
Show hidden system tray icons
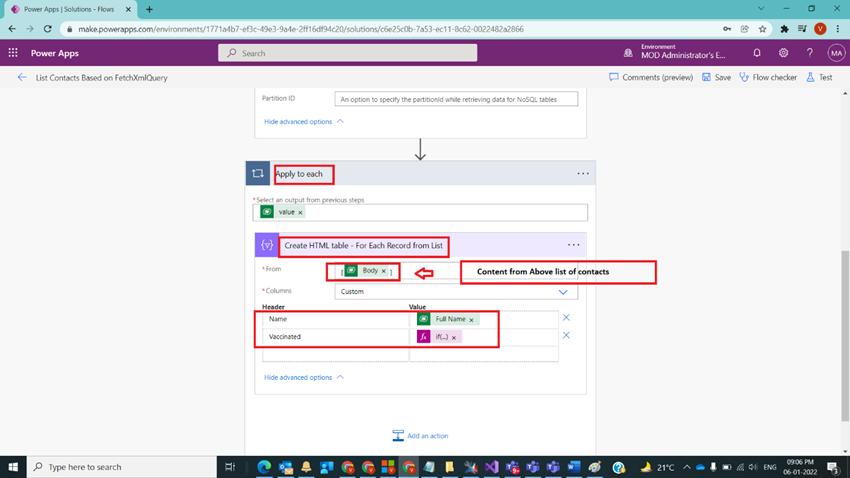tap(687, 467)
